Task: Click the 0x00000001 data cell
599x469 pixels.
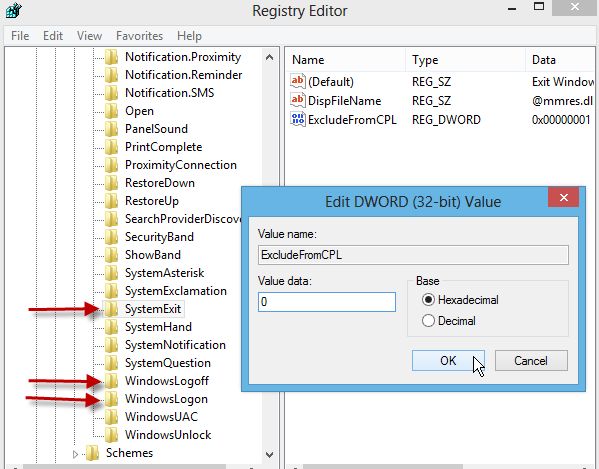Action: click(x=561, y=120)
